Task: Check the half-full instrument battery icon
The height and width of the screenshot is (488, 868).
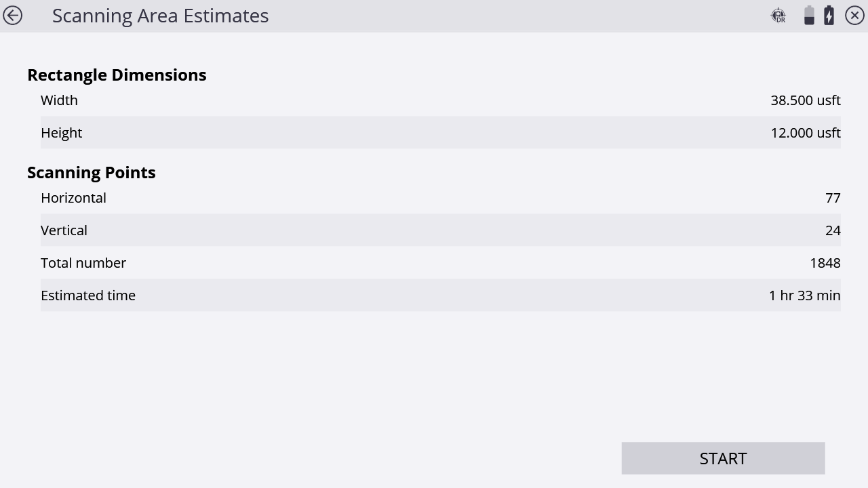Action: tap(809, 15)
